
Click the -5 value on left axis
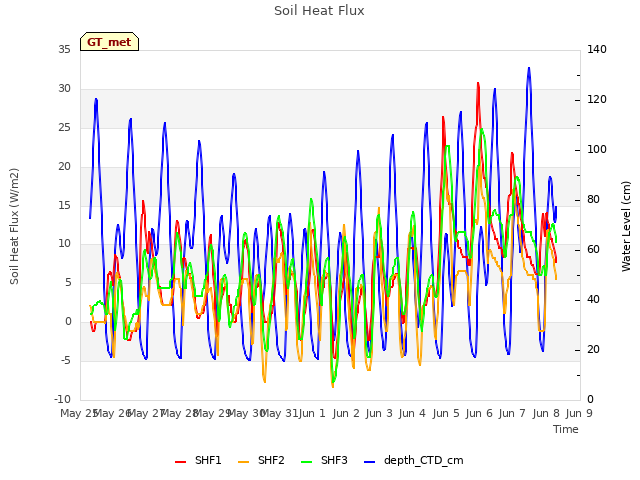click(x=65, y=361)
